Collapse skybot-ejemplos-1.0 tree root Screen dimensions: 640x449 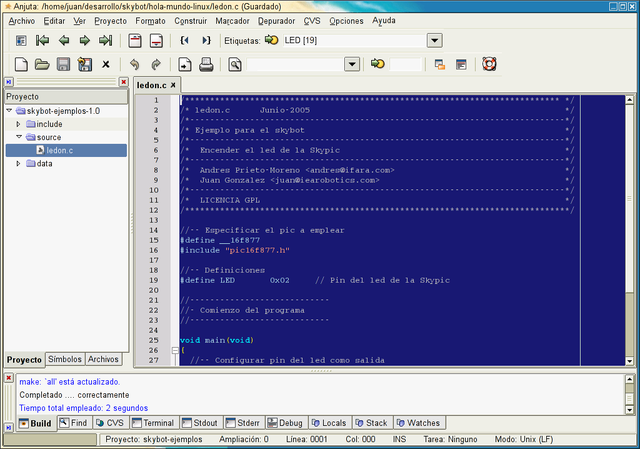tap(9, 111)
